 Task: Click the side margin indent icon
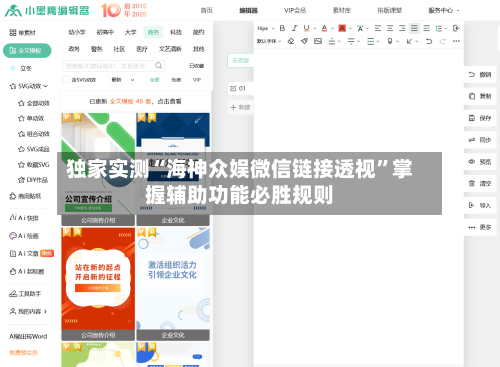(370, 41)
